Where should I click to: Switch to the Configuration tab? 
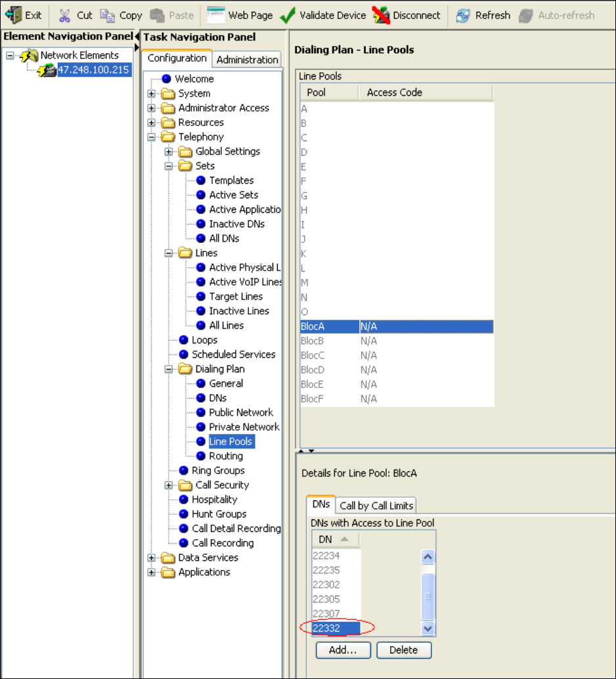pos(177,58)
